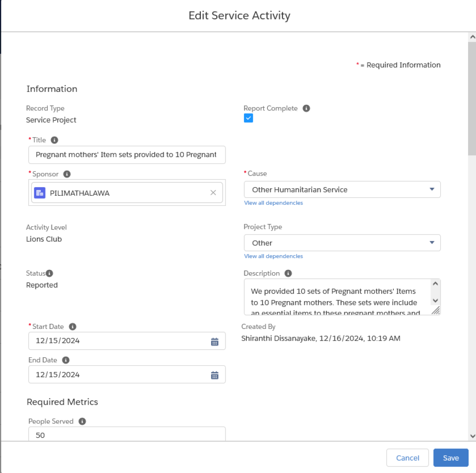Save the service activity
This screenshot has height=473, width=476.
pos(451,458)
